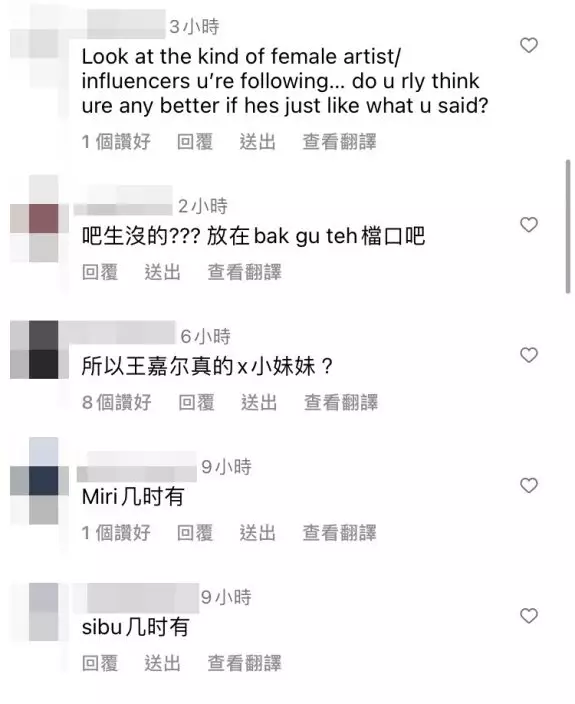Viewport: 575px width, 704px height.
Task: Send (送出) the sibu comment
Action: [x=162, y=663]
